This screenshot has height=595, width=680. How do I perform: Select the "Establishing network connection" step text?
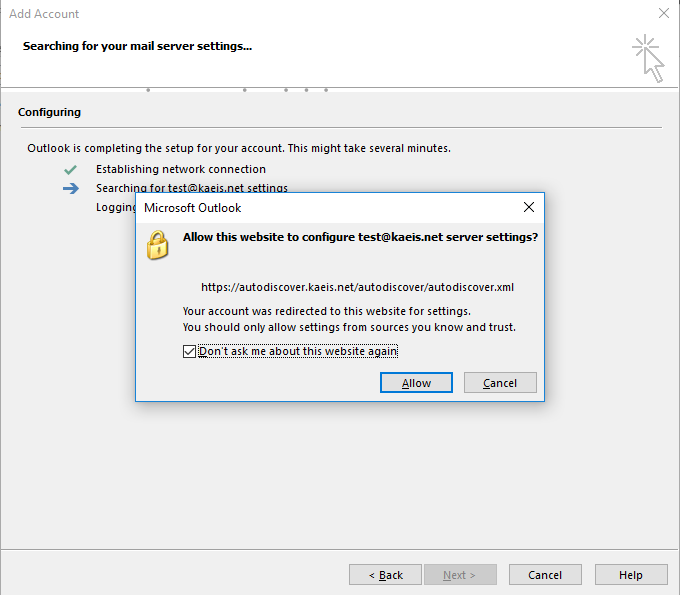(181, 169)
